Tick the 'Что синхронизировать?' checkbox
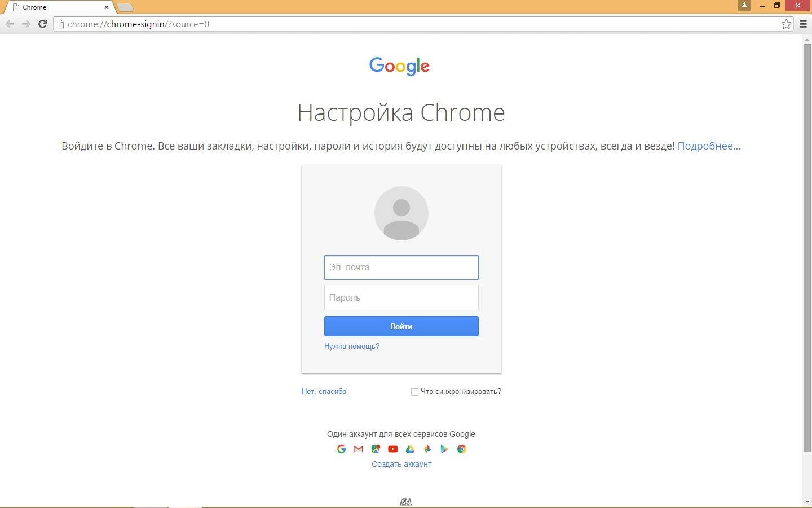Image resolution: width=812 pixels, height=508 pixels. [414, 392]
